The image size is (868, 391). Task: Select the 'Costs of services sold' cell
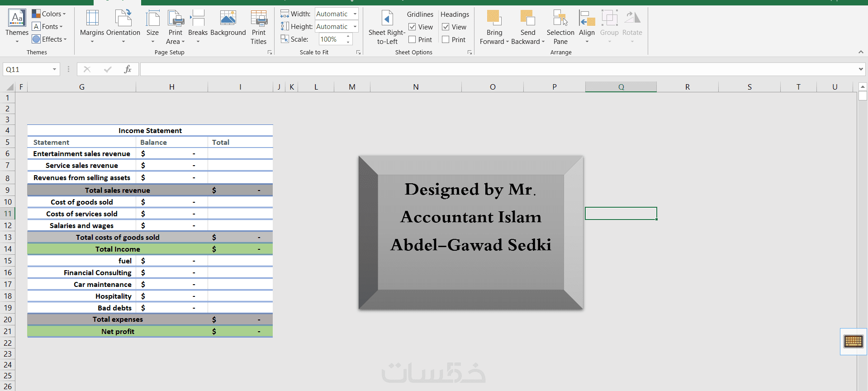click(82, 214)
